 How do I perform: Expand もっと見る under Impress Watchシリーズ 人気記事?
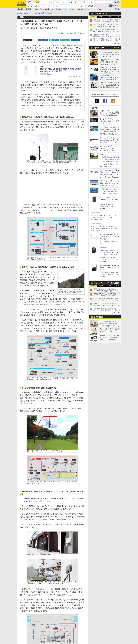116,313
